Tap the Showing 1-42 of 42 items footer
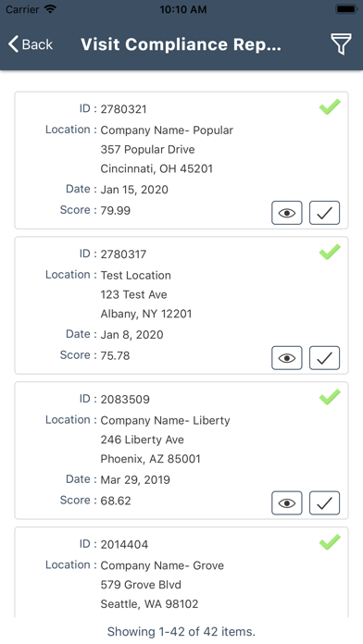The image size is (363, 644). [x=181, y=631]
